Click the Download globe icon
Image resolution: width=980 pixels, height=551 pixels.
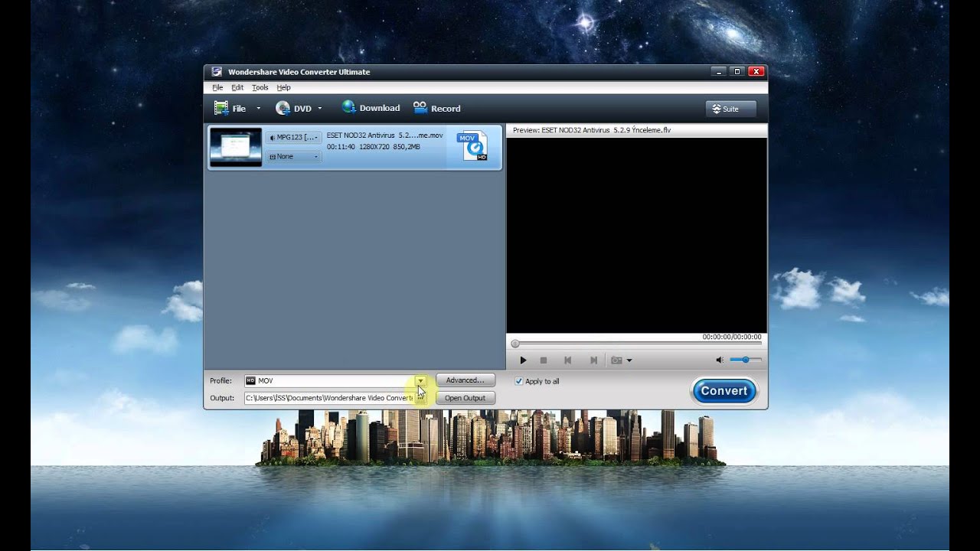(349, 107)
